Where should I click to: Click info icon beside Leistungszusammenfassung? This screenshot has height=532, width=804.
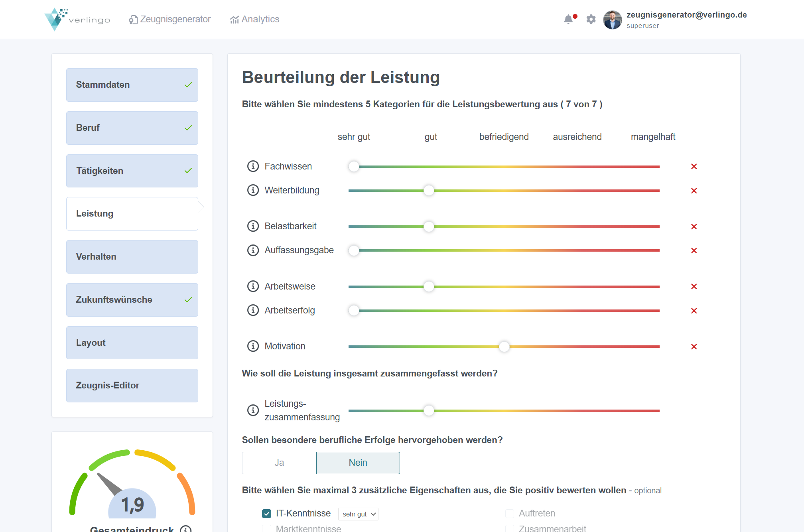253,410
